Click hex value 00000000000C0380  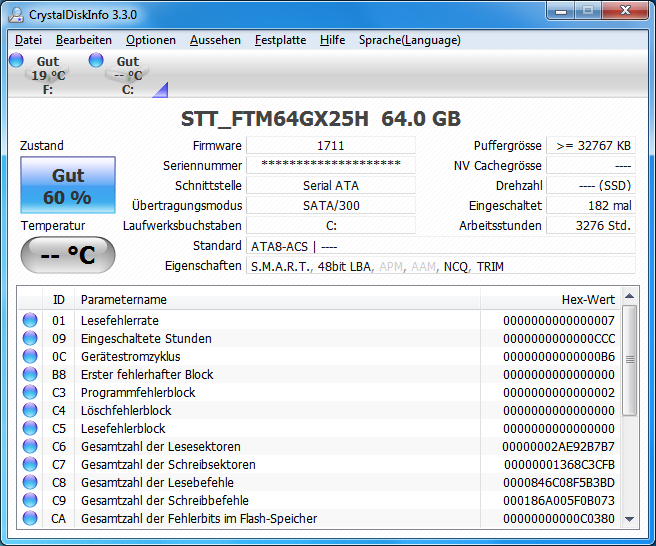(559, 518)
